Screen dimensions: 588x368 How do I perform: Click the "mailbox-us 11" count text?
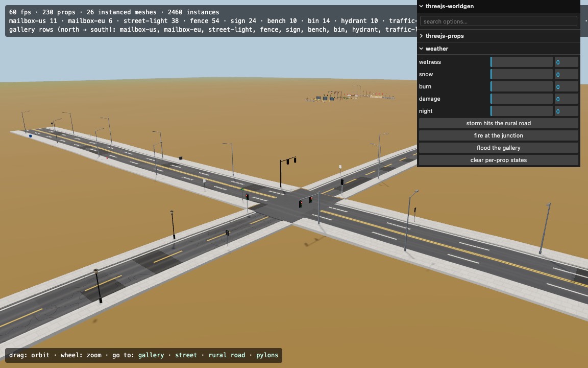(33, 21)
